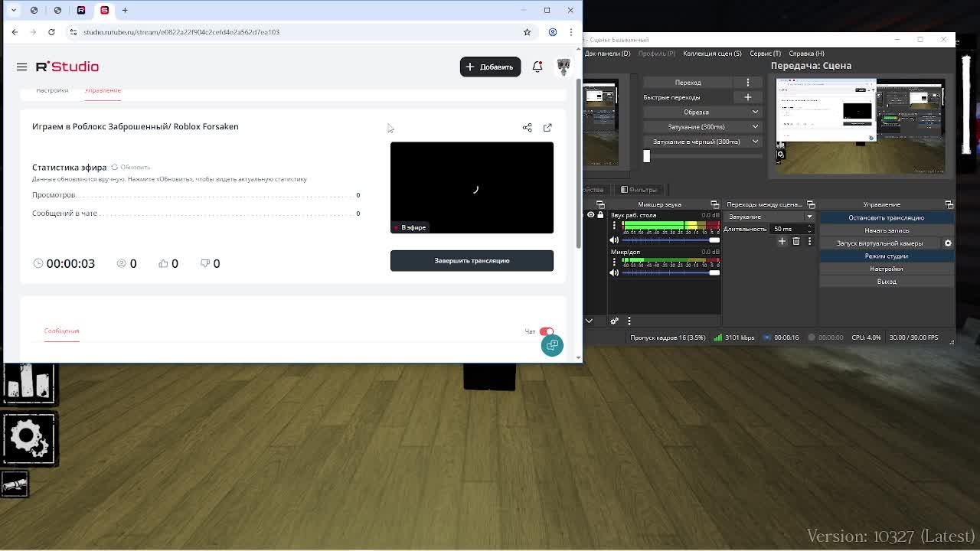Open the profile avatar menu in RuTube Studio
Viewport: 980px width, 551px height.
tap(563, 67)
